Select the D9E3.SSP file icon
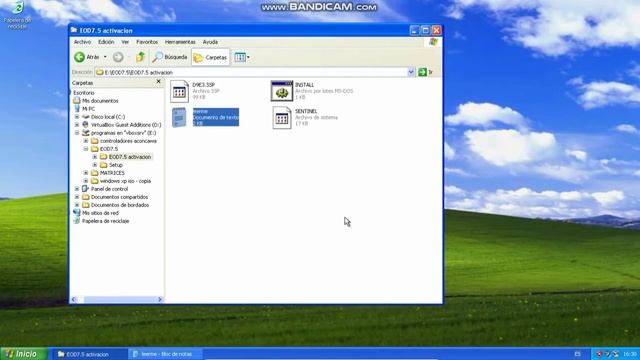Viewport: 640px width, 360px height. click(x=179, y=91)
